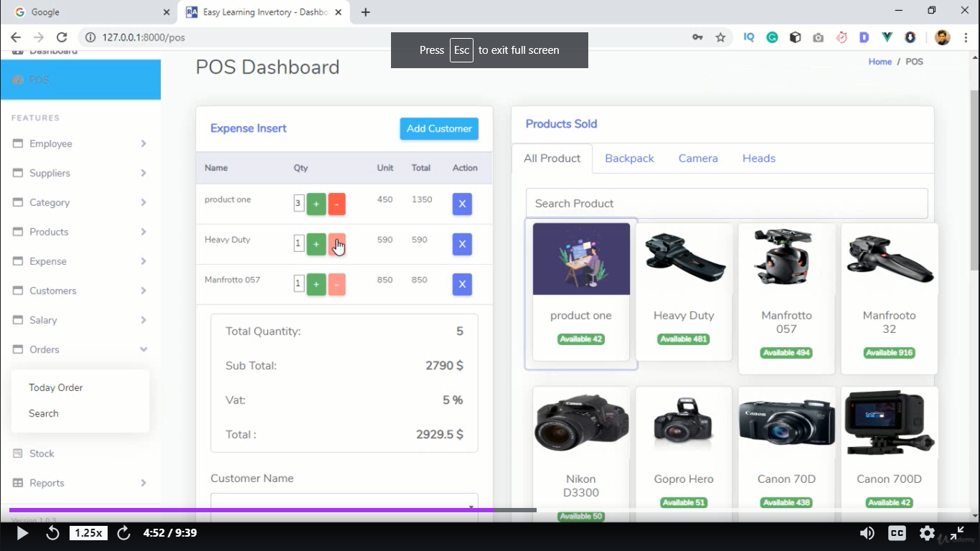Open the Stock page
980x551 pixels.
point(42,453)
